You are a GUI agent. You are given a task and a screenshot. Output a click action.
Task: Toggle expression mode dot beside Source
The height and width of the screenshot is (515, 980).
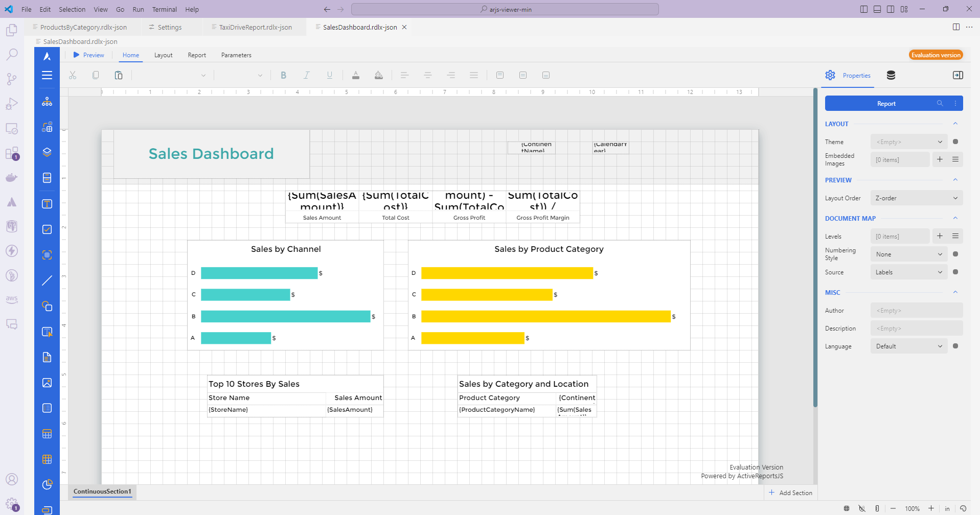pos(955,272)
